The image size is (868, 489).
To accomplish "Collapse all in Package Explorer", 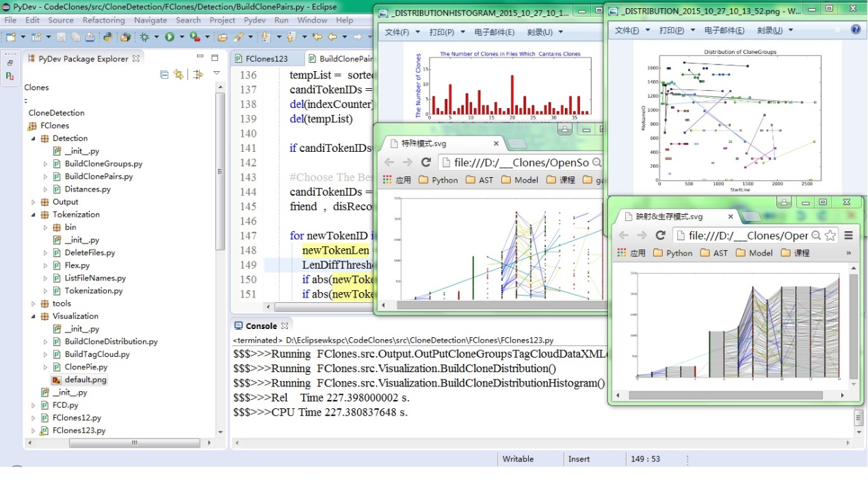I will pyautogui.click(x=164, y=74).
